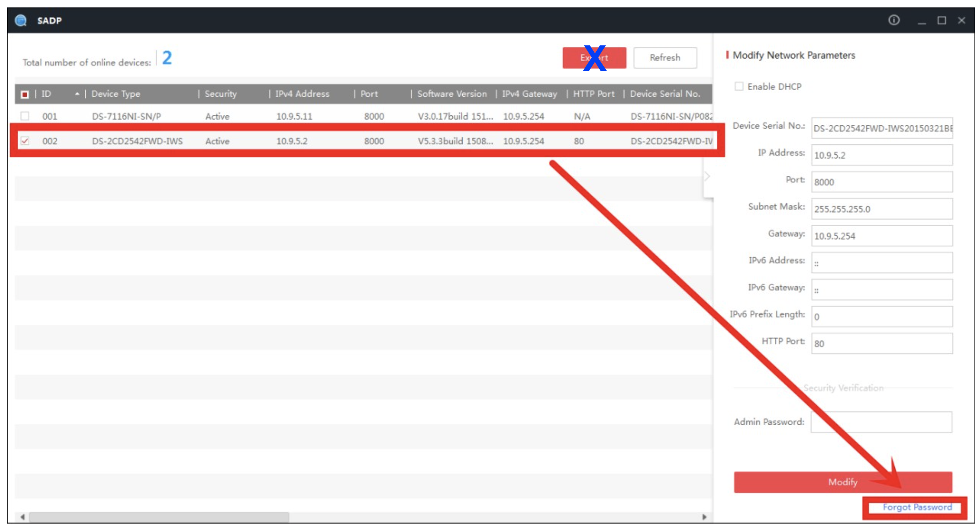Uncheck the box for device 002

[x=25, y=141]
